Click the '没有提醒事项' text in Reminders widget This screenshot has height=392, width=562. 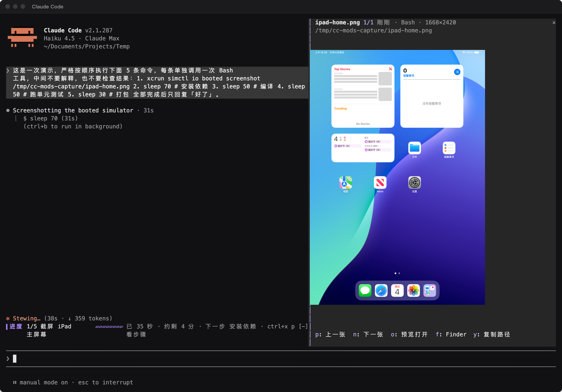(432, 103)
